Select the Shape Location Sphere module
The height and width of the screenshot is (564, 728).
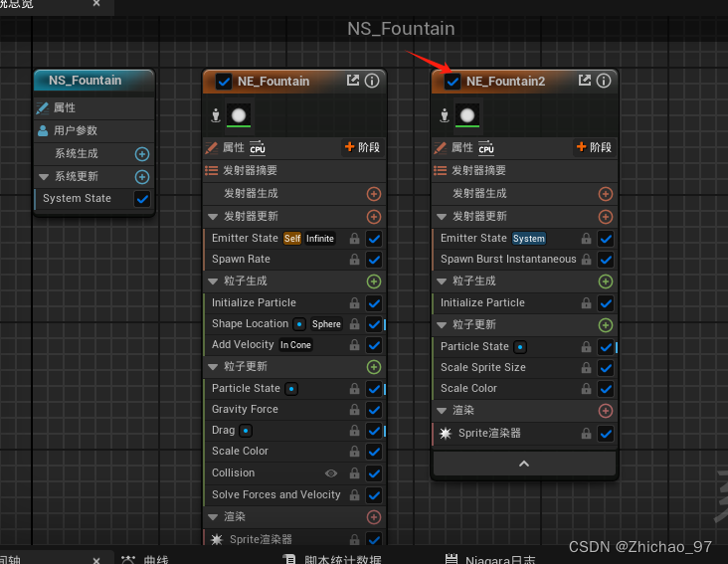[x=294, y=324]
